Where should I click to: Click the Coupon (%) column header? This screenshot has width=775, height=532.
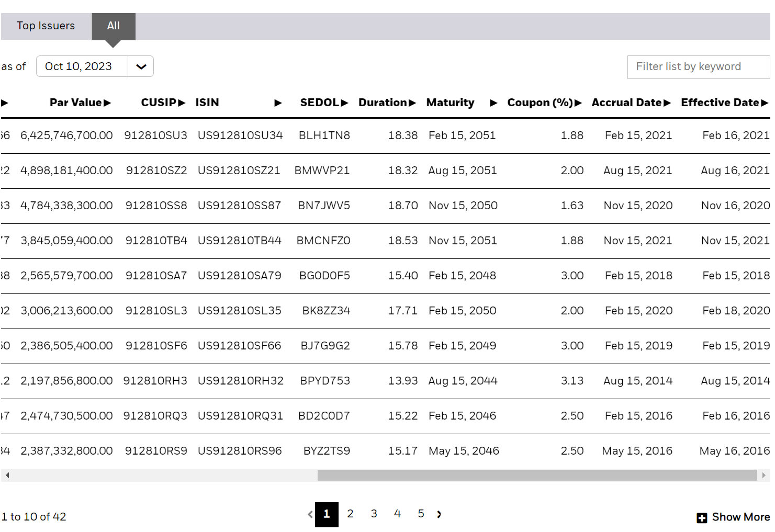click(x=540, y=103)
